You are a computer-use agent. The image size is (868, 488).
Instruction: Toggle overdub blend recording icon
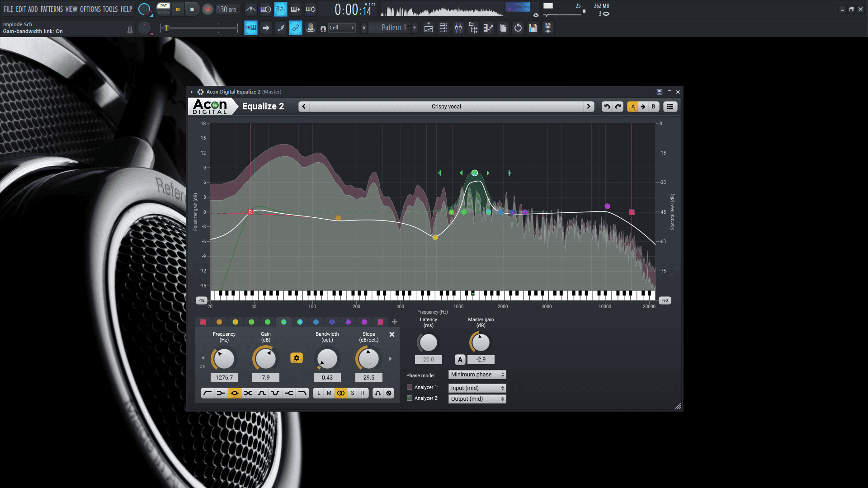[x=296, y=9]
